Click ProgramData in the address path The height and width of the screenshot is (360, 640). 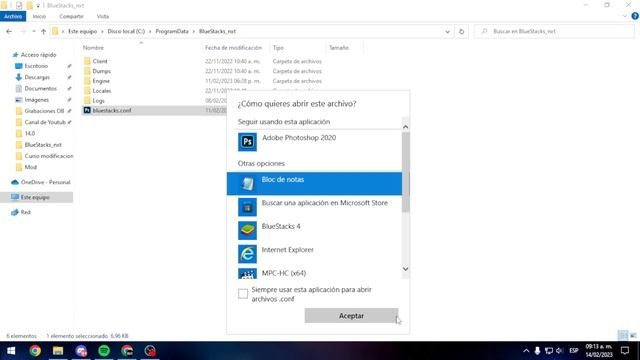tap(172, 31)
